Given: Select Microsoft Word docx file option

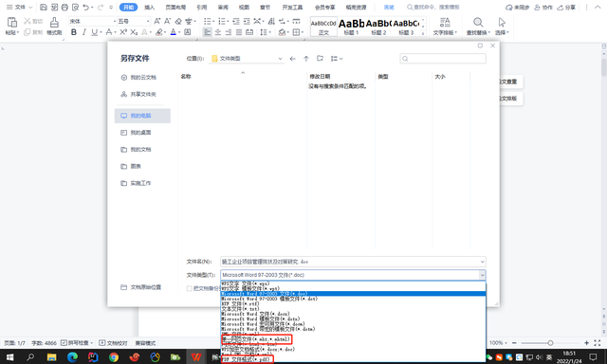Looking at the screenshot, I should [255, 314].
